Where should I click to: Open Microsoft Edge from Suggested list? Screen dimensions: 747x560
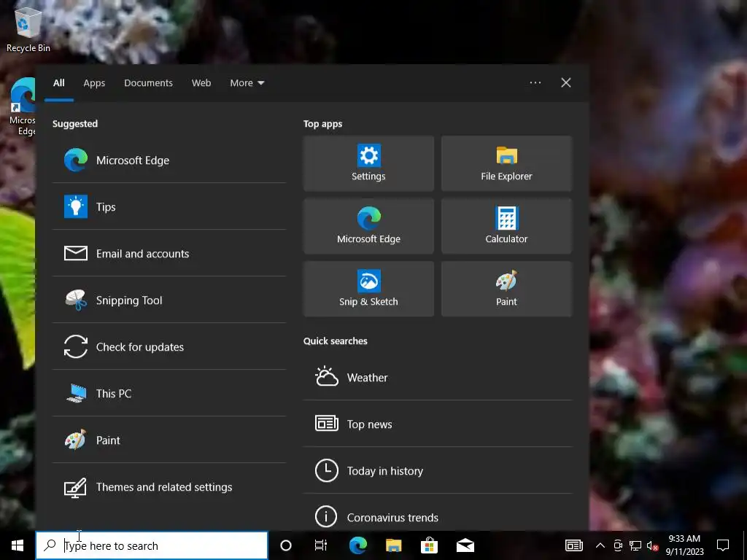click(x=169, y=160)
